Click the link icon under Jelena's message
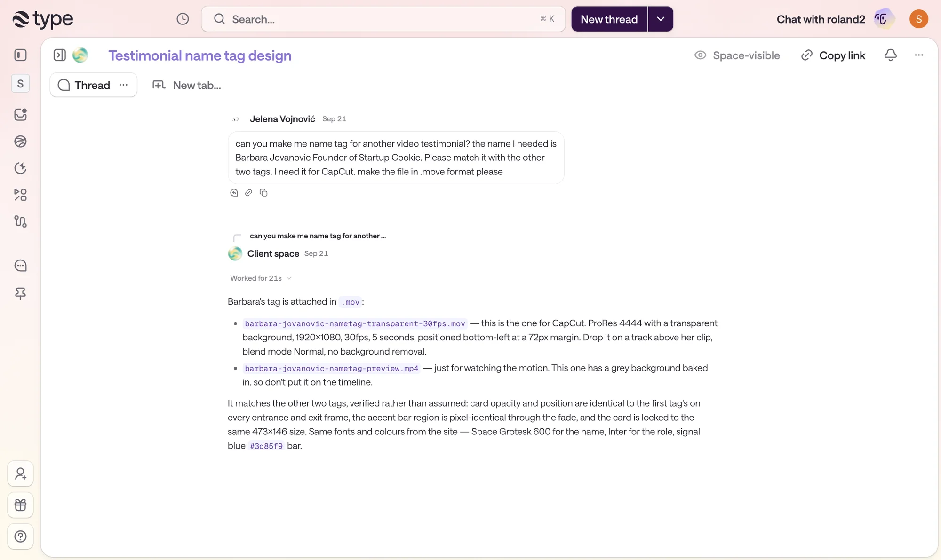Screen dimensions: 941x560 pos(248,193)
